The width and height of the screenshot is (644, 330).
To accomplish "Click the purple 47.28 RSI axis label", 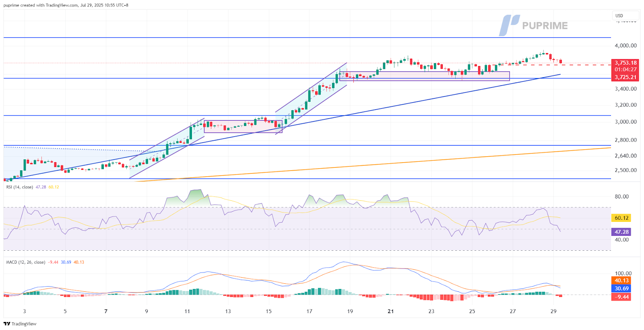I will point(621,232).
